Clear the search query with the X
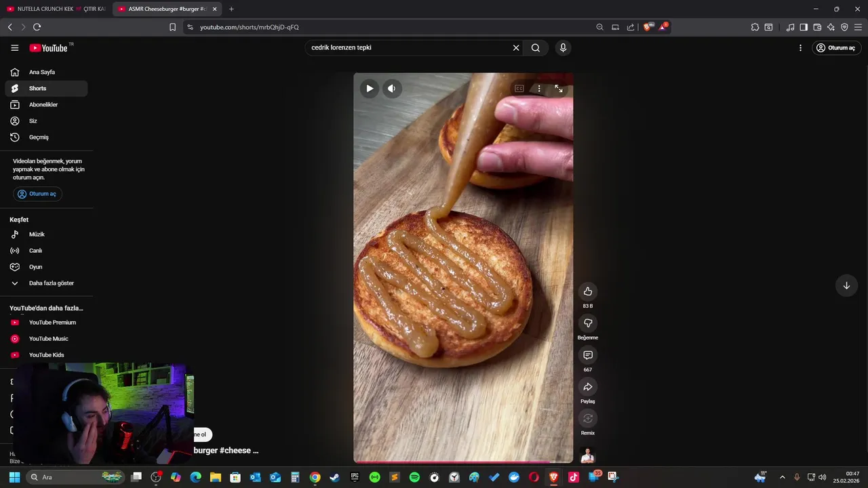Screen dimensions: 868x488 [x=516, y=47]
